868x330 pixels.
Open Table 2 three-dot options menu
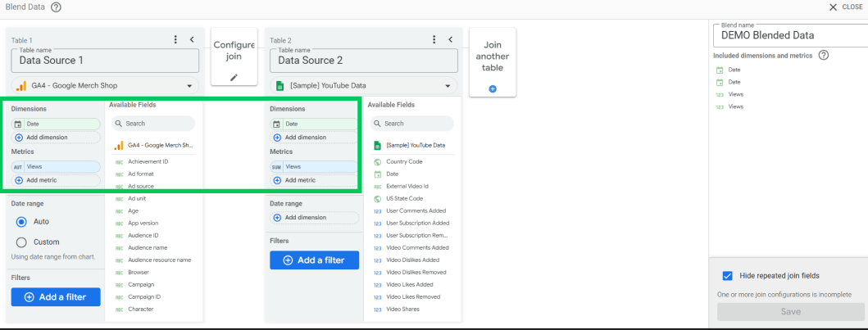[x=434, y=39]
